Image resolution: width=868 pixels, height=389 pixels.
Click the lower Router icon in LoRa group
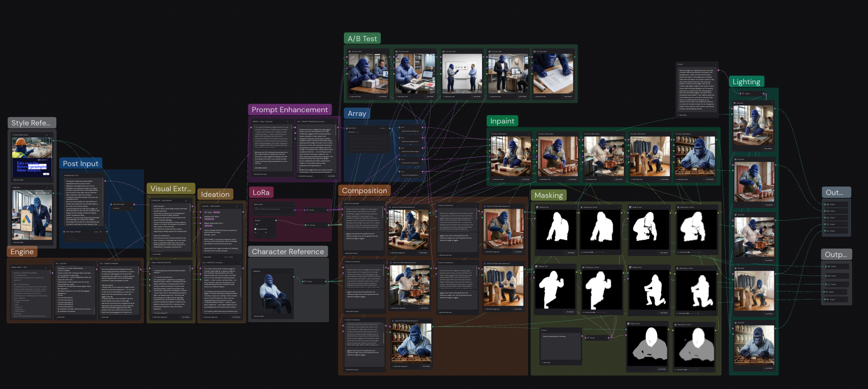tap(307, 225)
